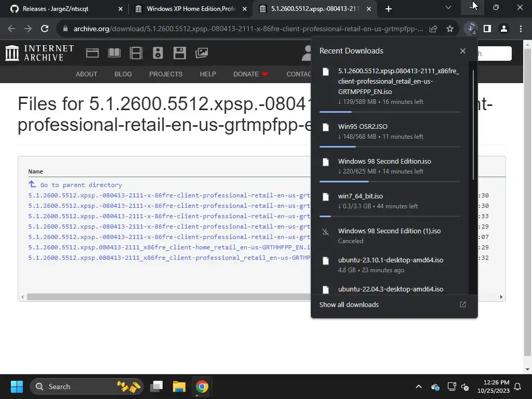
Task: Open File Explorer from the taskbar
Action: pyautogui.click(x=179, y=387)
